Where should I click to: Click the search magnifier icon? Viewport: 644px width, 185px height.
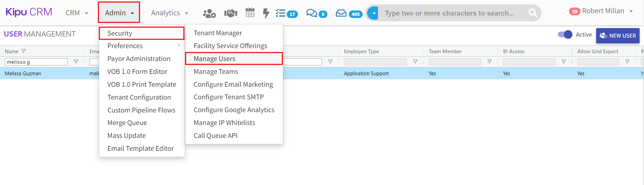click(532, 13)
